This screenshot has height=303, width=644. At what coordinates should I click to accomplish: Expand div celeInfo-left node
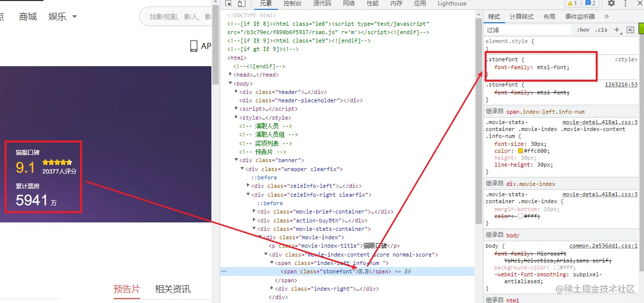248,185
